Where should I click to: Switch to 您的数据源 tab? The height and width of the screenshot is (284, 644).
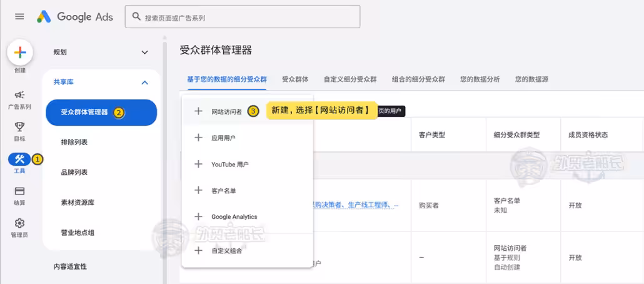click(x=531, y=79)
